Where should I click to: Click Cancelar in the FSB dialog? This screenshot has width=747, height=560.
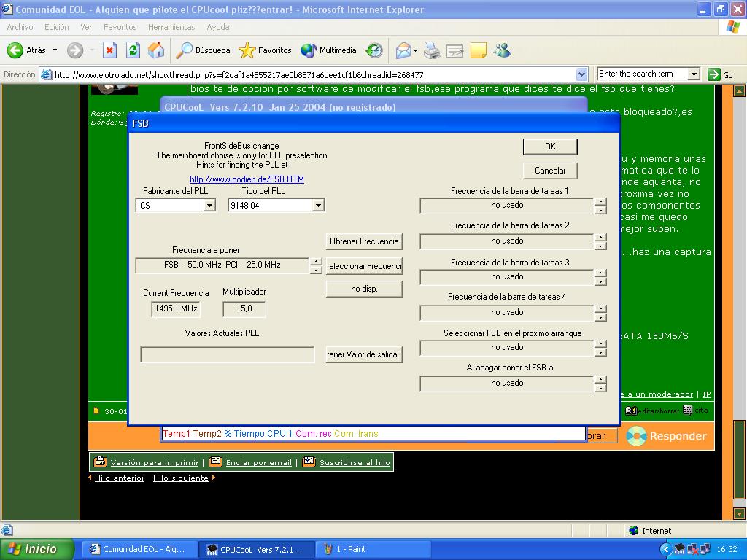[x=550, y=171]
